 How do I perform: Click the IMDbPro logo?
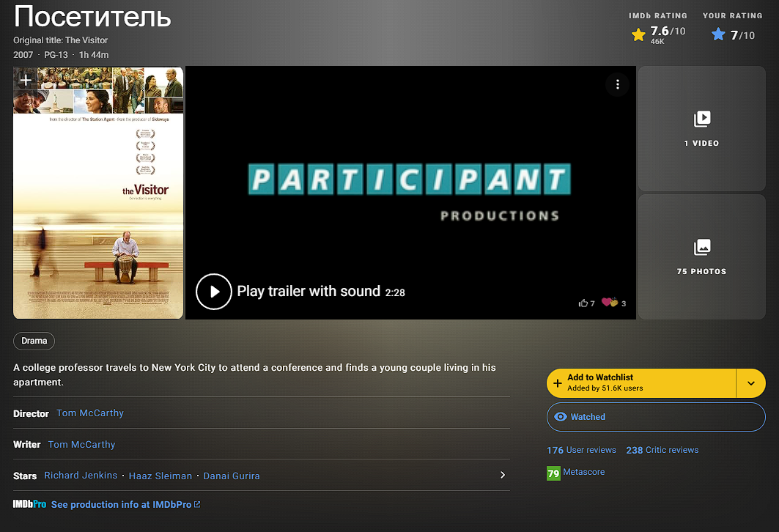coord(29,504)
